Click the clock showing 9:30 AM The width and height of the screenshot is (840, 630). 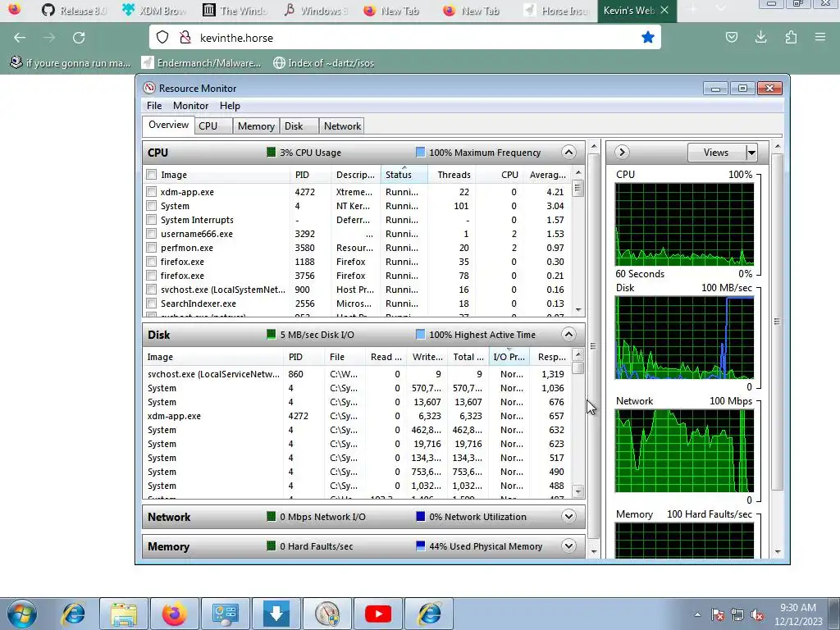pos(797,608)
